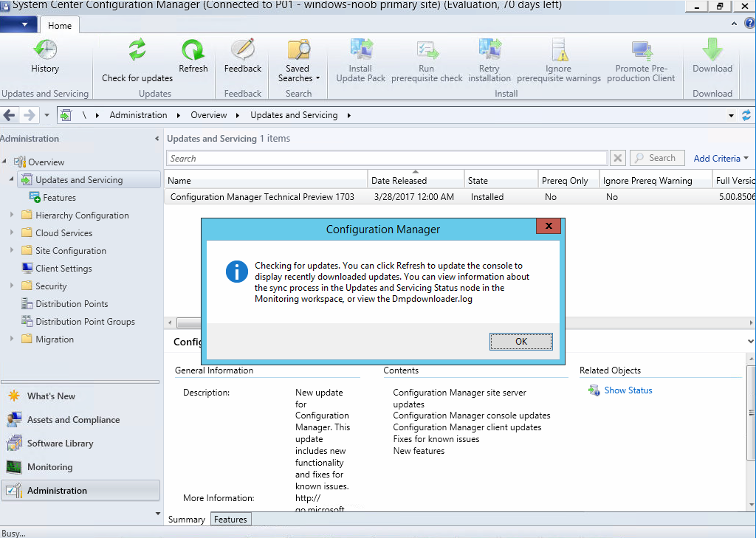Screen dimensions: 756x538
Task: Clear search with the X button
Action: (618, 158)
